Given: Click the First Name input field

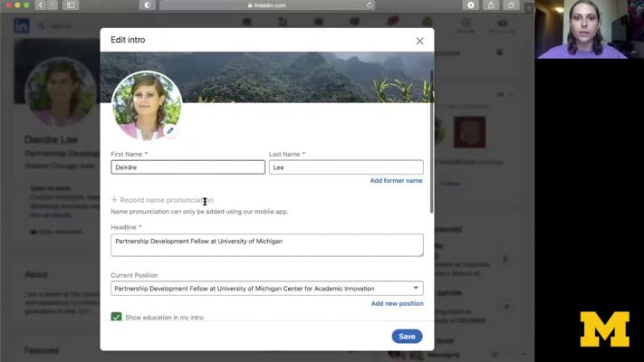Looking at the screenshot, I should point(187,167).
